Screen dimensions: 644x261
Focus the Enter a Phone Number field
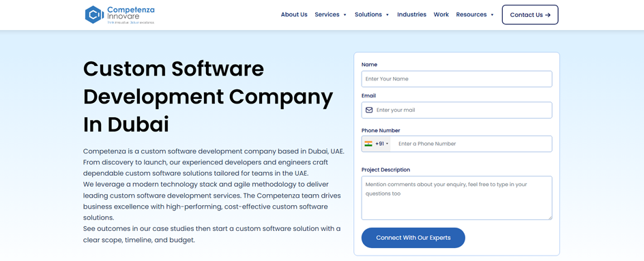coord(471,144)
